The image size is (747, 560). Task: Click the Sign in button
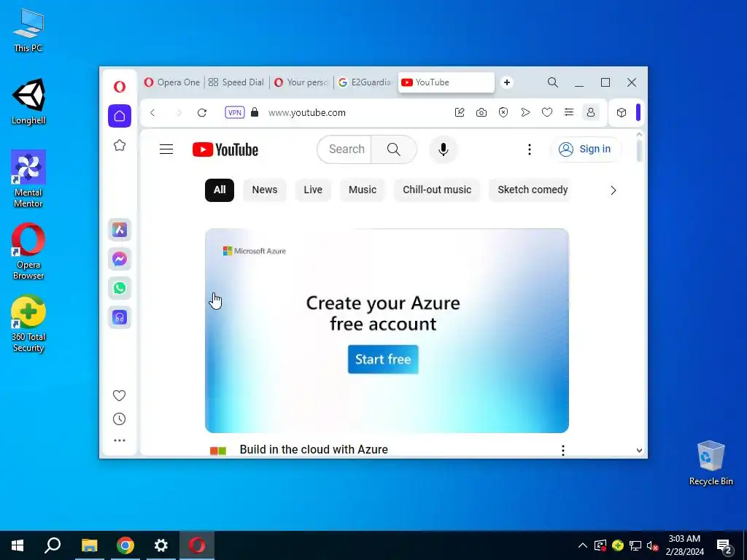586,149
